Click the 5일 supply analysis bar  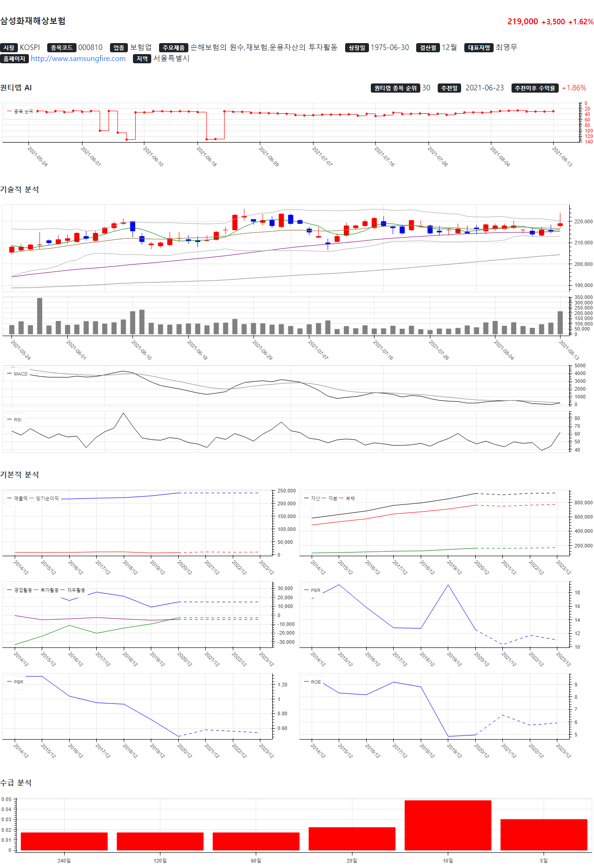pyautogui.click(x=544, y=835)
